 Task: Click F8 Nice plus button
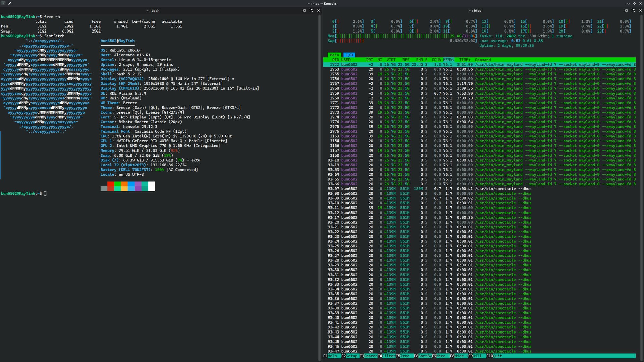pyautogui.click(x=459, y=356)
